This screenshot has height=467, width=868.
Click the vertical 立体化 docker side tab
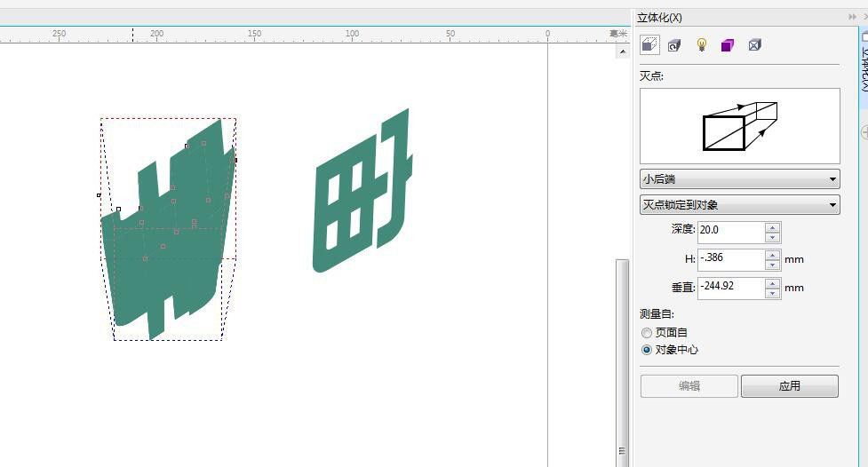(x=864, y=67)
